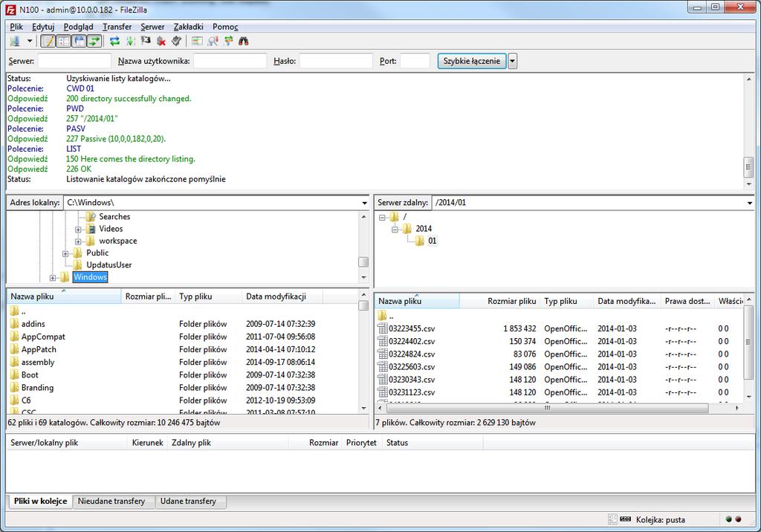Expand the Windows folder tree node
The image size is (761, 532).
coord(53,278)
